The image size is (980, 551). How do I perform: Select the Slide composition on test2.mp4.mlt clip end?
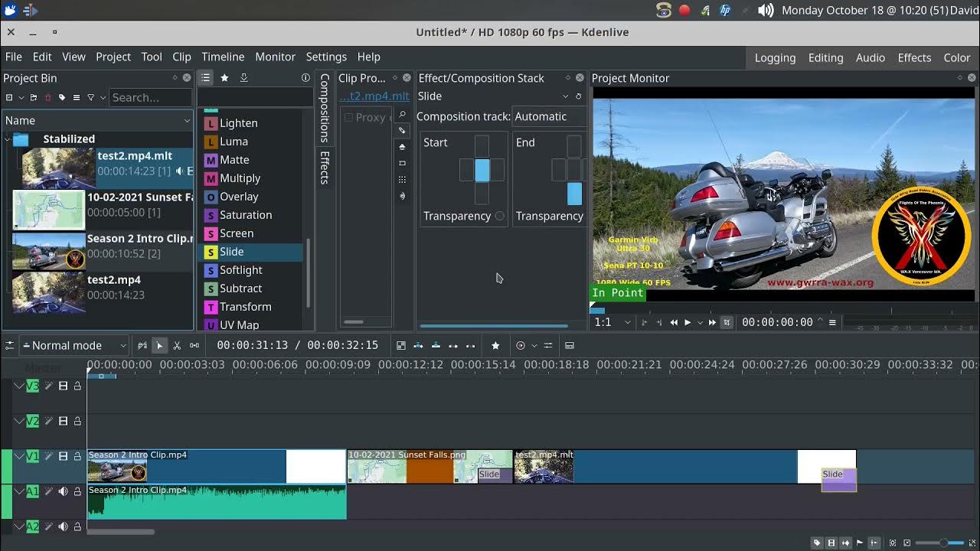pos(838,480)
